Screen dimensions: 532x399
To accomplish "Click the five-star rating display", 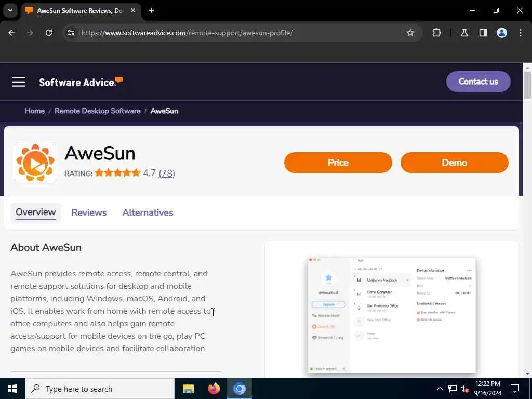I will tap(117, 173).
